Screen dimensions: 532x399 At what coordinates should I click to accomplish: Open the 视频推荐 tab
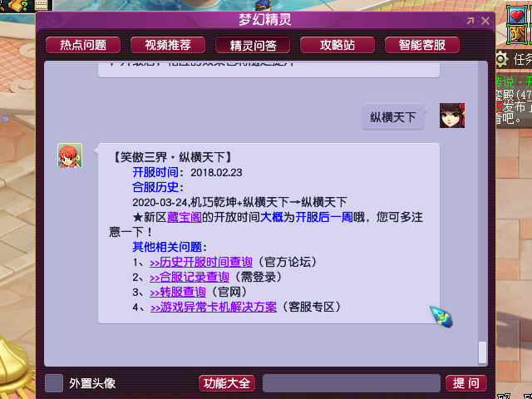pos(168,45)
